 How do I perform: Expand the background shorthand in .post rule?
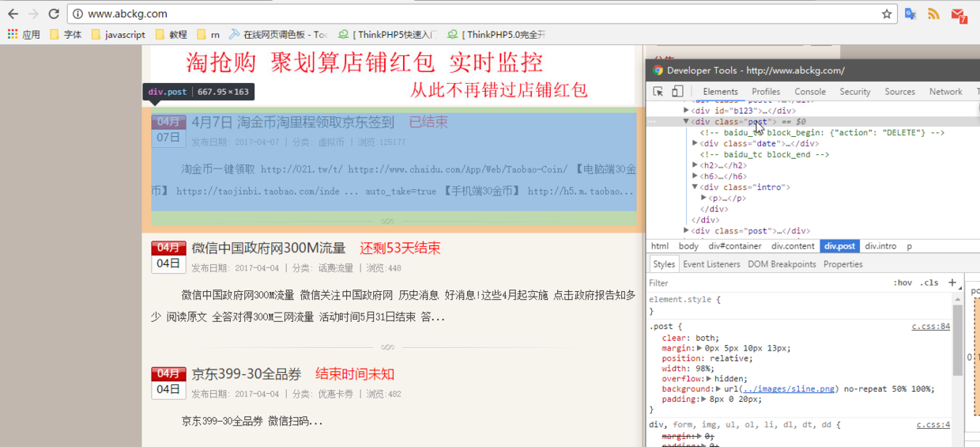719,389
